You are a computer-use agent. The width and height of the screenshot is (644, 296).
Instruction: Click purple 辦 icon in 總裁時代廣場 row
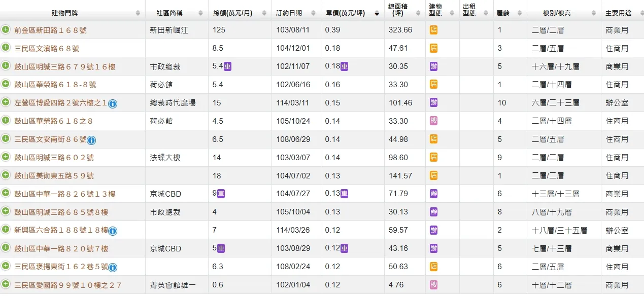coord(433,102)
